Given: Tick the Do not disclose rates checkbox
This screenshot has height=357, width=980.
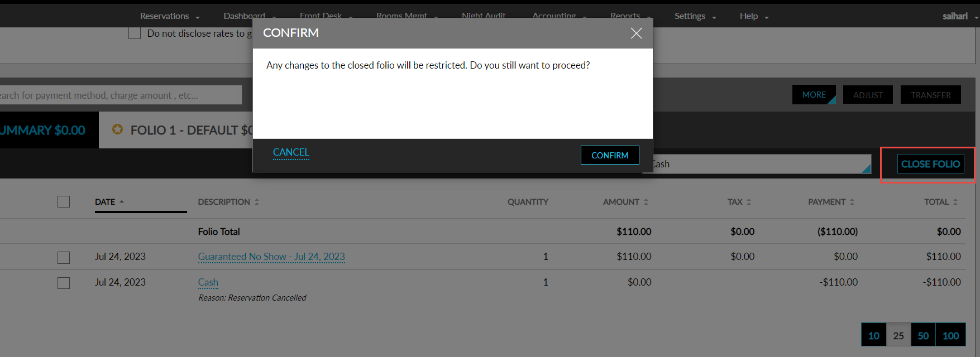Looking at the screenshot, I should click(x=135, y=33).
